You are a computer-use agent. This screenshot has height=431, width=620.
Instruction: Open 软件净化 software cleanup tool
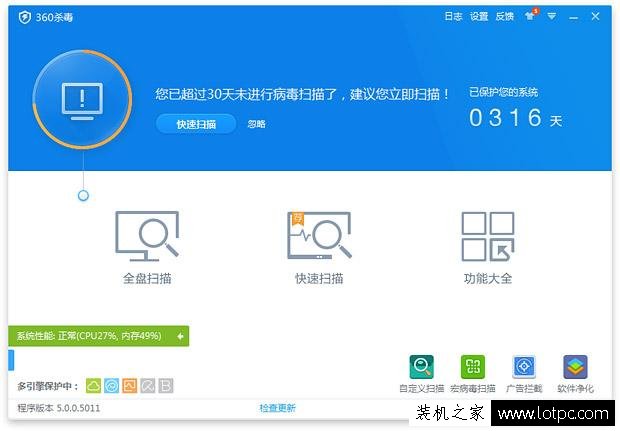pyautogui.click(x=575, y=373)
